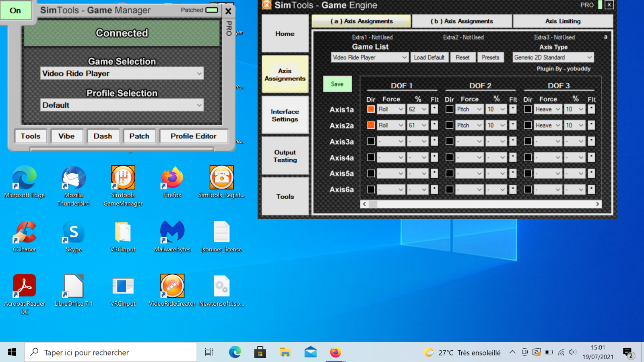Enable Axis2a DOF 2 direction checkbox
644x362 pixels.
click(x=450, y=125)
